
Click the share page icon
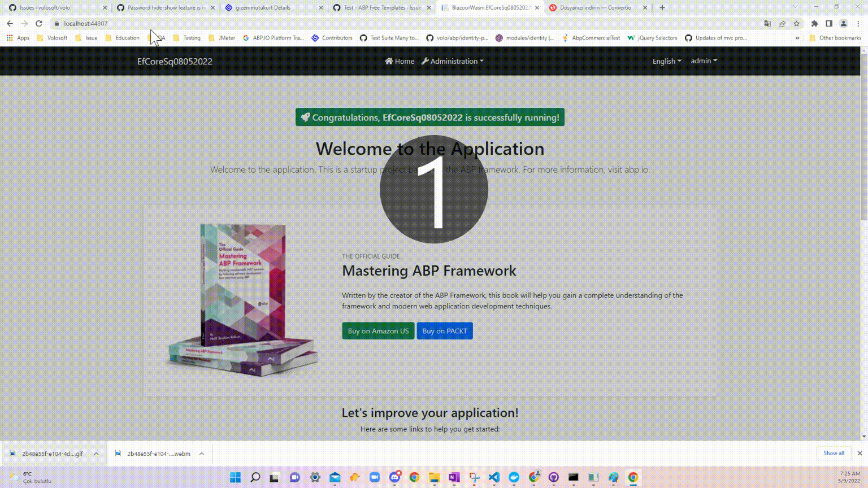[782, 24]
